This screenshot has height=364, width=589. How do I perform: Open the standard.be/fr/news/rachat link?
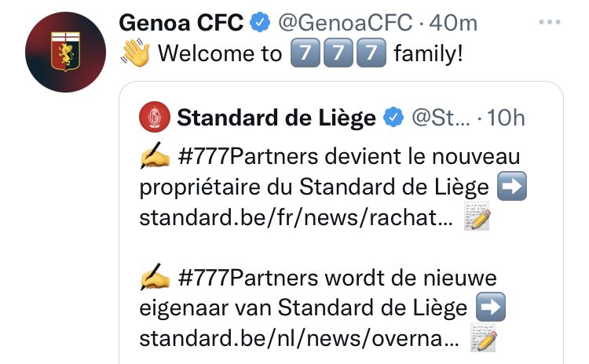click(x=296, y=217)
